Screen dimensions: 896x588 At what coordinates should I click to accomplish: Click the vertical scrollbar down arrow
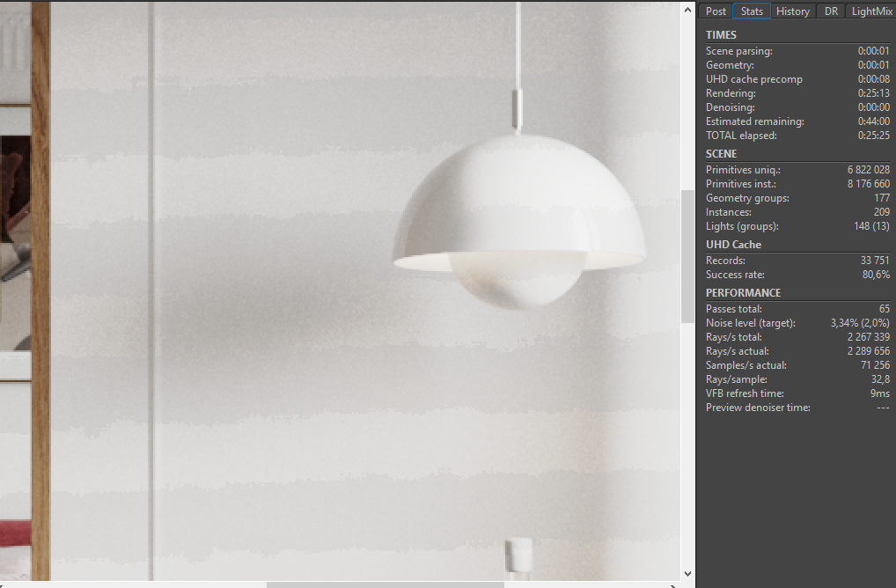(x=687, y=573)
